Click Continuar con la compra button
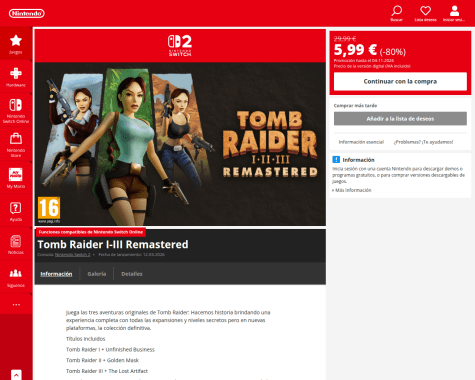Screen dimensions: 475x380 [x=400, y=81]
